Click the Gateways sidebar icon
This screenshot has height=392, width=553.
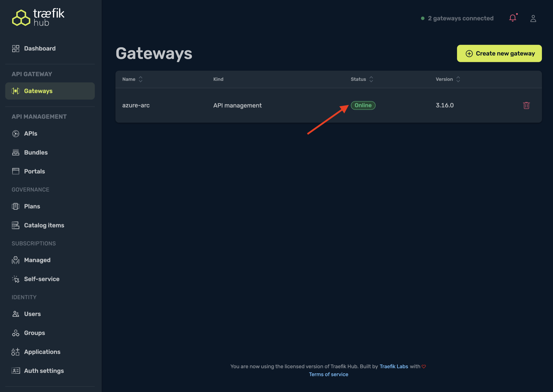point(16,91)
